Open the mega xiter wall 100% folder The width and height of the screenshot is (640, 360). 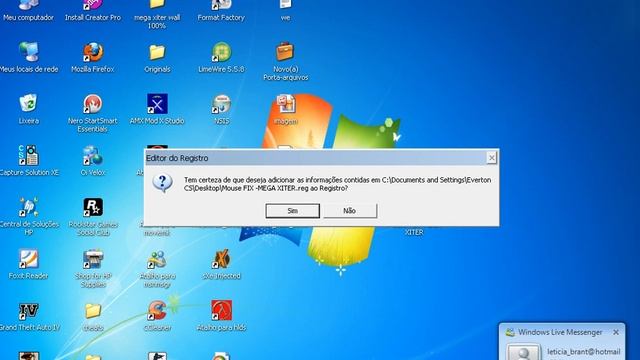157,15
